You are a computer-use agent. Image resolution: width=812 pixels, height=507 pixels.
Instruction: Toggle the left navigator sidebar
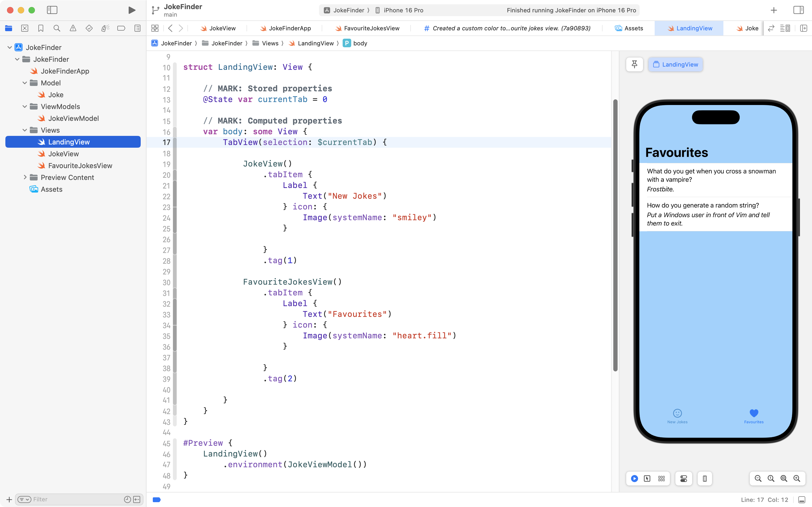pos(52,10)
